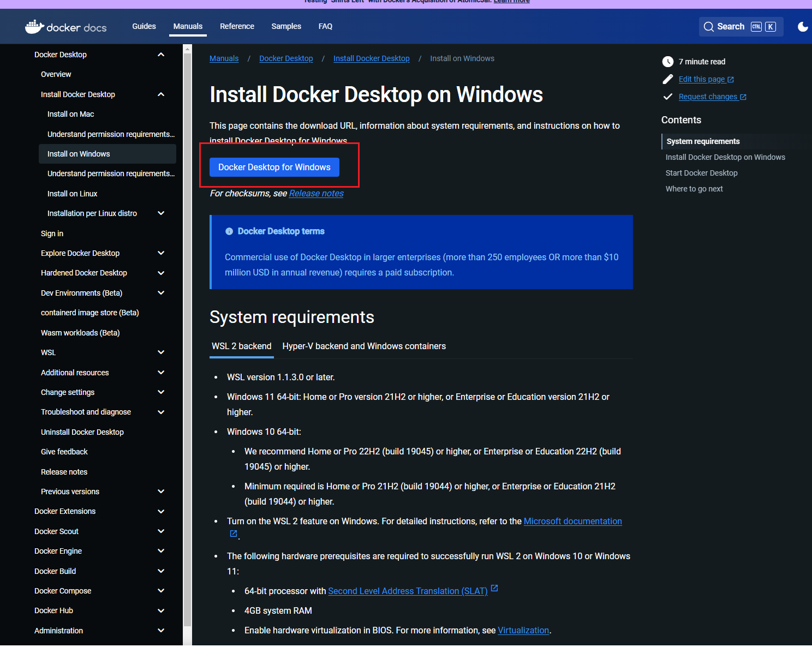This screenshot has height=647, width=812.
Task: Open containerd image store (Beta)
Action: click(90, 313)
